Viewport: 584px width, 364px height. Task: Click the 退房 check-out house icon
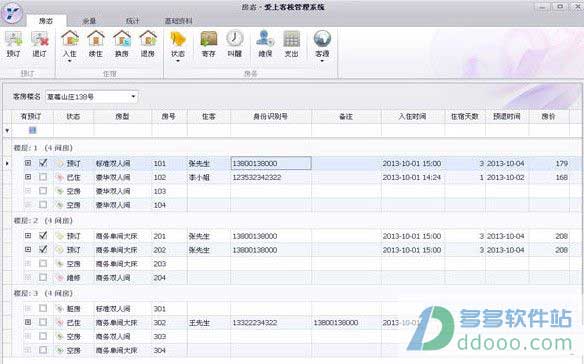pos(148,39)
